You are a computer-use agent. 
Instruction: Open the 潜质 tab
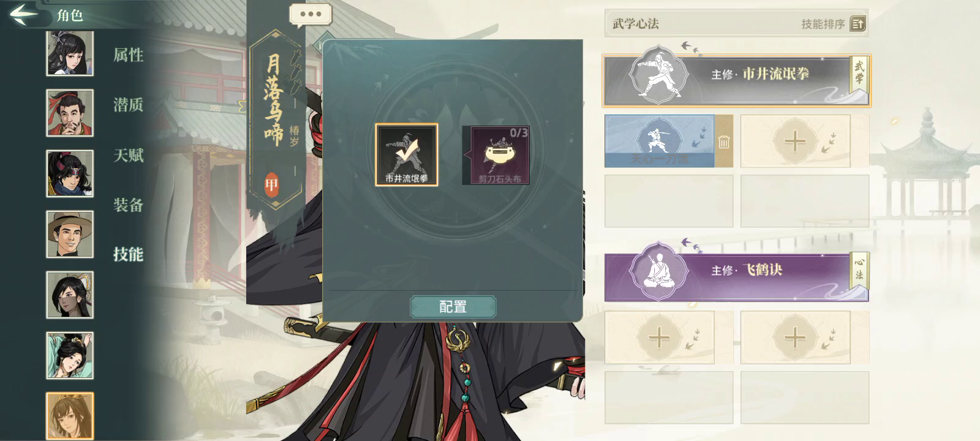(x=128, y=105)
